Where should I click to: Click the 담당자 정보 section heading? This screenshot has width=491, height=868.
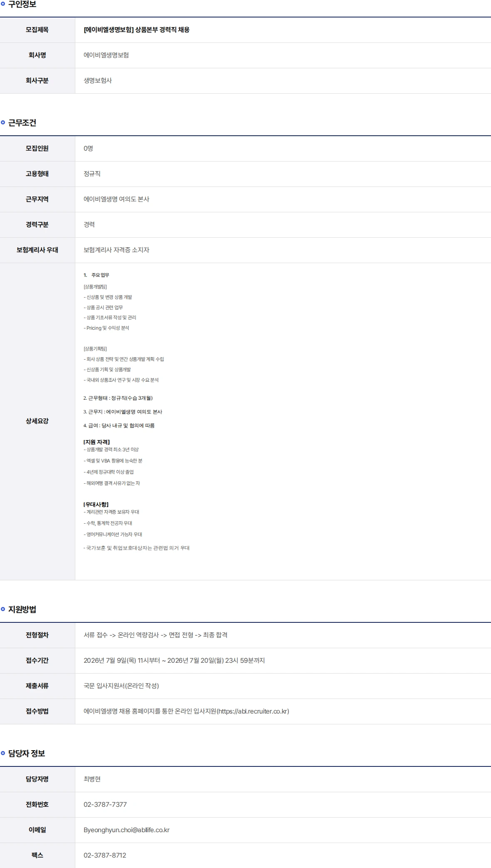(x=27, y=754)
